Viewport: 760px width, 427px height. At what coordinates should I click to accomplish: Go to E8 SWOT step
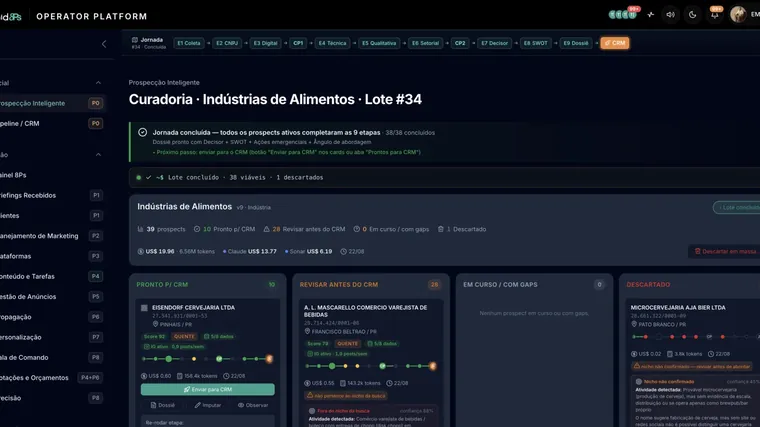pos(535,43)
